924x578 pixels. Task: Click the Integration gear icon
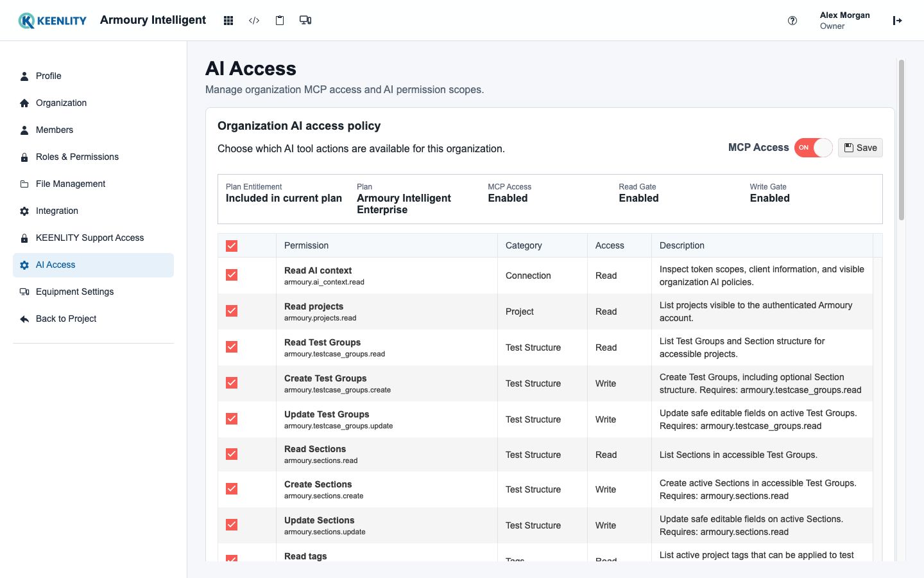point(24,211)
